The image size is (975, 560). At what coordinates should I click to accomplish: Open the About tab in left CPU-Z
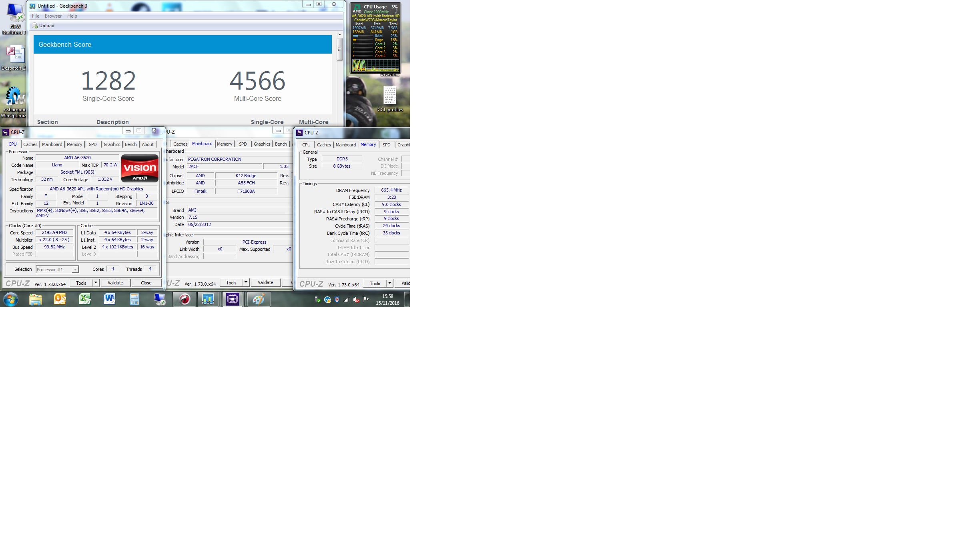148,144
